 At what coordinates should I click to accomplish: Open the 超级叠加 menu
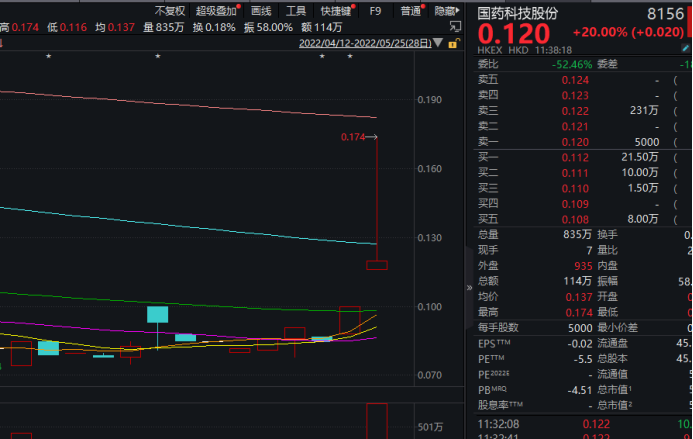216,11
